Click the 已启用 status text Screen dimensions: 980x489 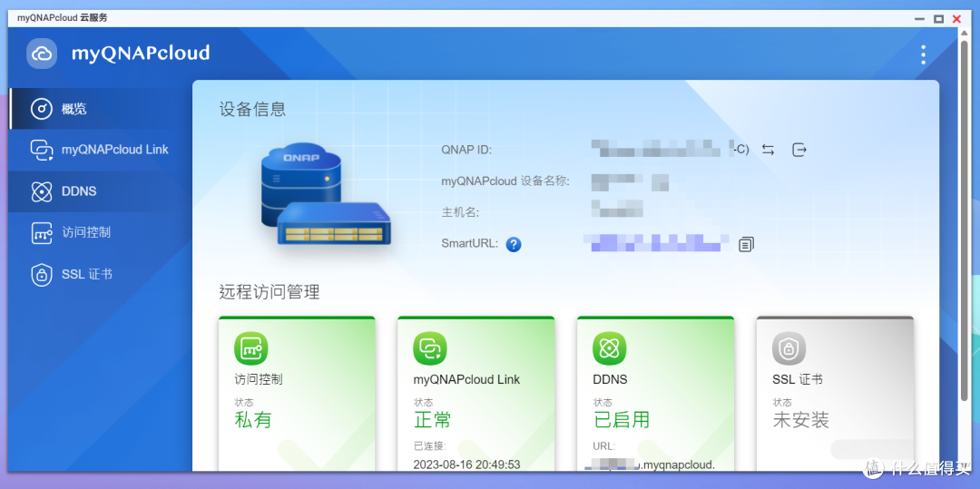[622, 420]
